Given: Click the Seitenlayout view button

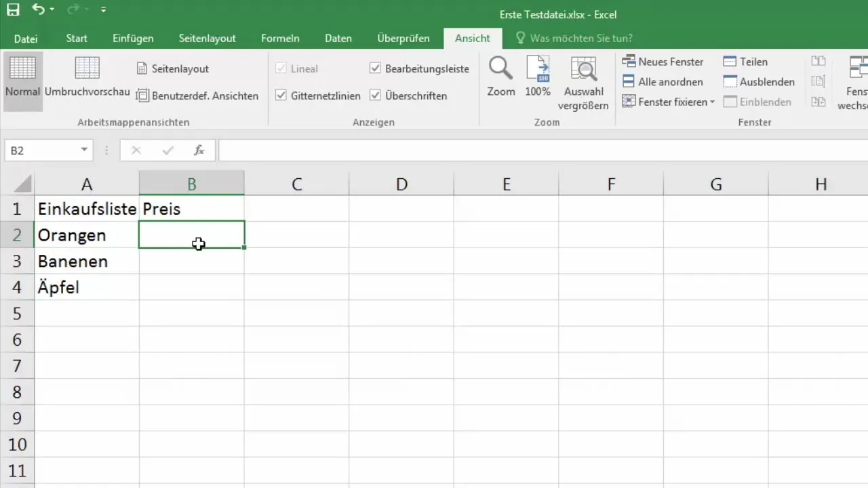Looking at the screenshot, I should [173, 68].
